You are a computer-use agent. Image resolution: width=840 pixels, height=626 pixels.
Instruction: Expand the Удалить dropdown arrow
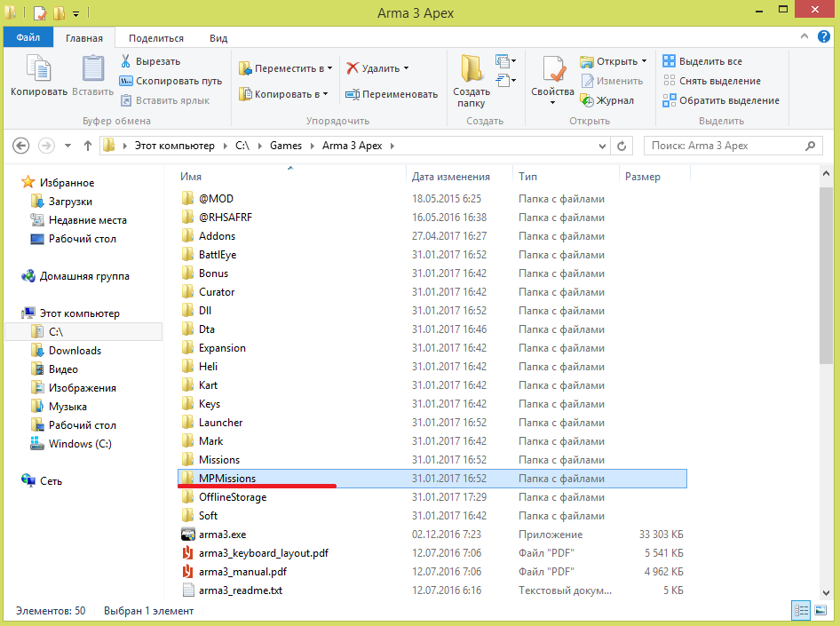coord(406,68)
